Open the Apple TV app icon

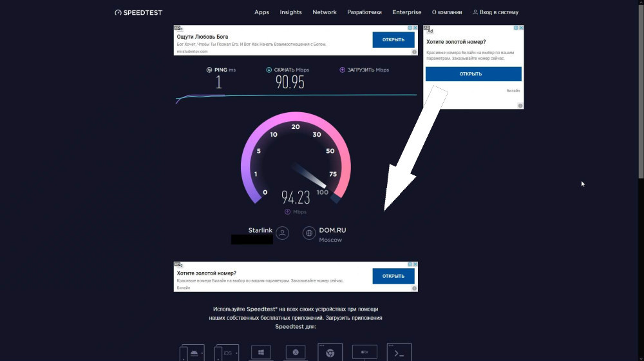[x=365, y=353]
